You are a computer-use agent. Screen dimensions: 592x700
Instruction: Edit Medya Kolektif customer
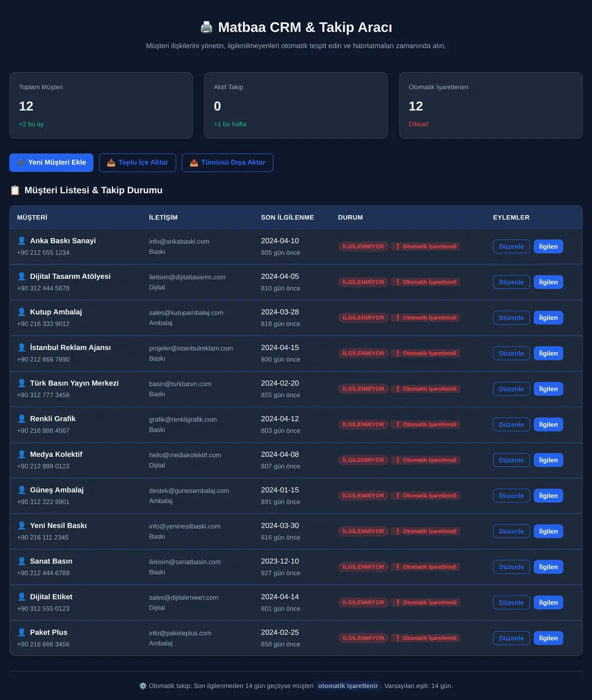(x=512, y=460)
